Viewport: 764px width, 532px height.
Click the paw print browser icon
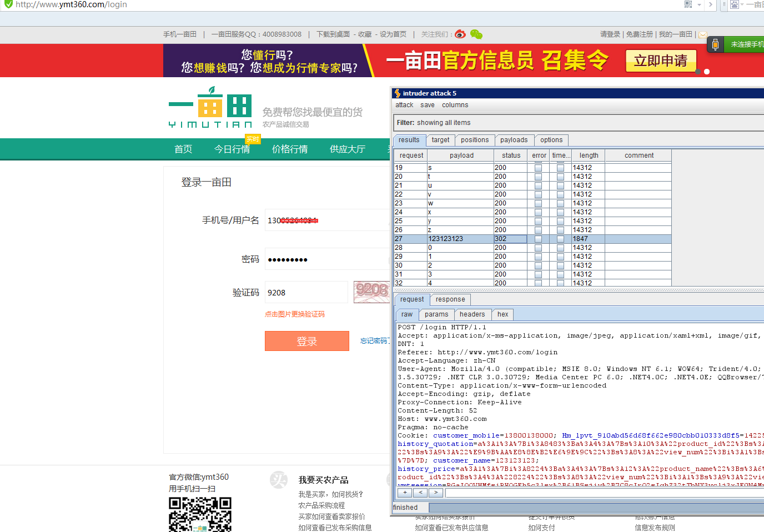coord(734,4)
